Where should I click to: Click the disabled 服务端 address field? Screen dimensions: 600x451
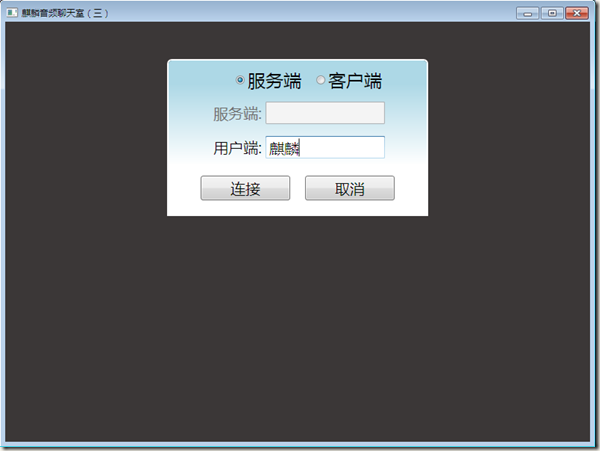[x=325, y=113]
